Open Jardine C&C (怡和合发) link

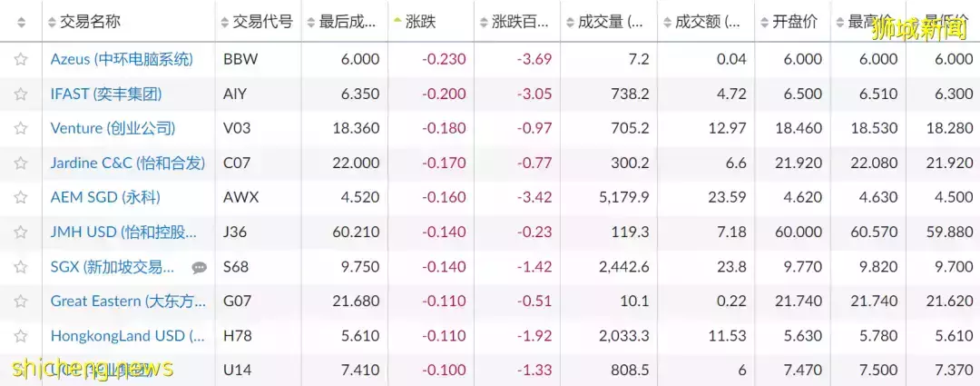tap(128, 163)
